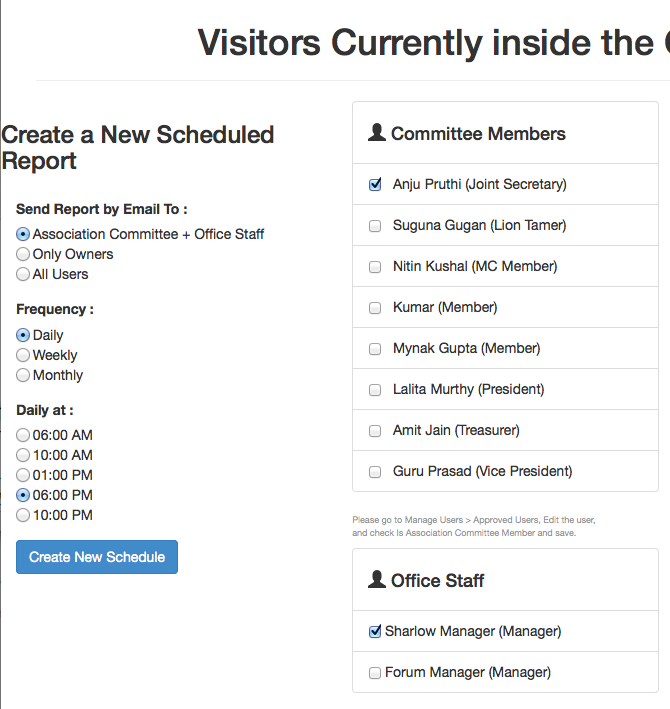Image resolution: width=670 pixels, height=709 pixels.
Task: Uncheck Sharlow Manager (Manager)
Action: tap(375, 631)
